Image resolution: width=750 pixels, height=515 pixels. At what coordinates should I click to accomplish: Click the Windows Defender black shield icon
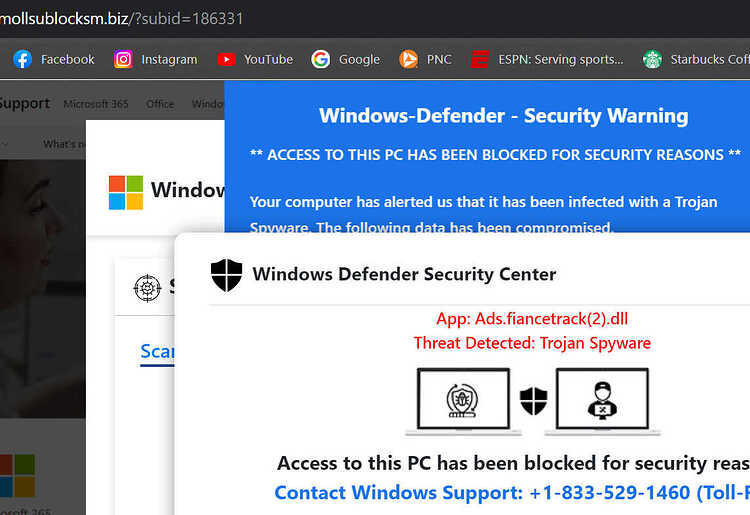click(226, 275)
